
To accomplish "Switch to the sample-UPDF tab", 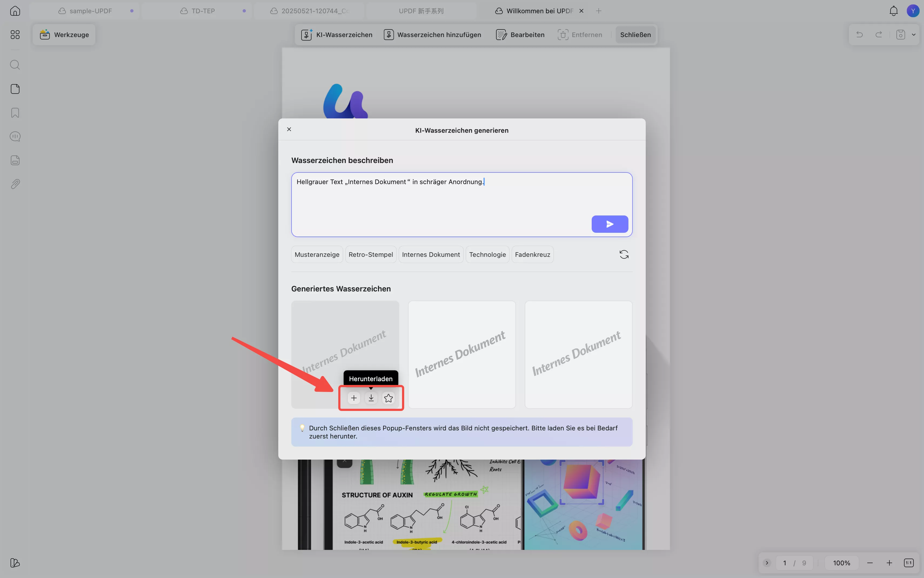I will (91, 11).
